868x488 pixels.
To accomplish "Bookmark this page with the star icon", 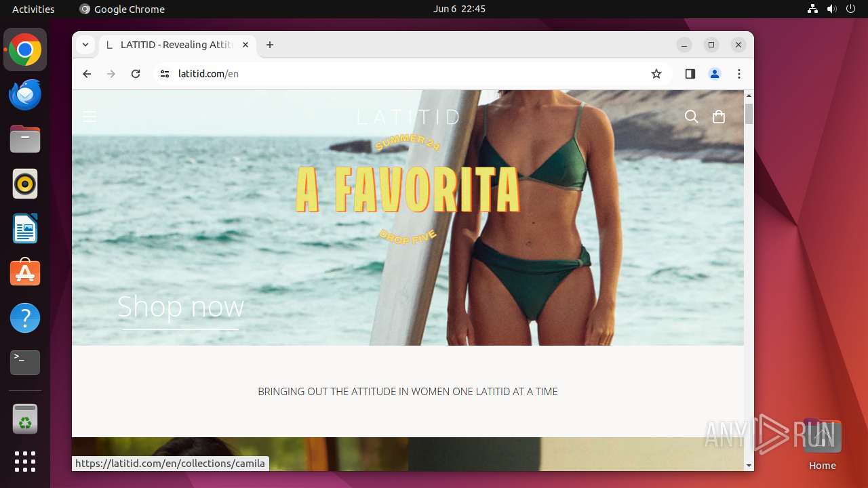I will 656,74.
